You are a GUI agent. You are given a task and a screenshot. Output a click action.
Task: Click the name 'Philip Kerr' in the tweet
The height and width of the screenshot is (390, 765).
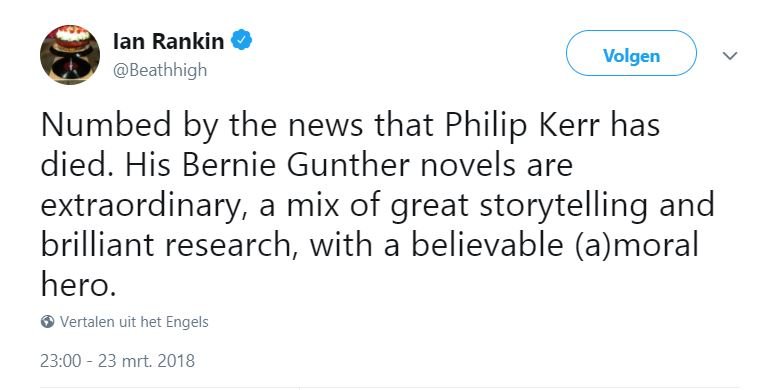tap(523, 126)
